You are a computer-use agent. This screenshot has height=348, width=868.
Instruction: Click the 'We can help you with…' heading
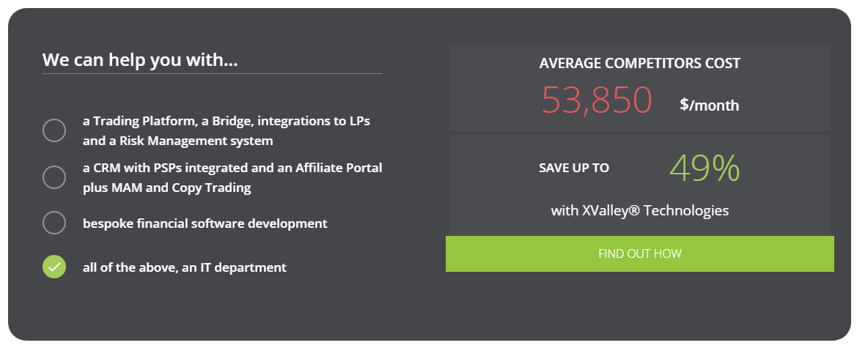click(x=140, y=60)
